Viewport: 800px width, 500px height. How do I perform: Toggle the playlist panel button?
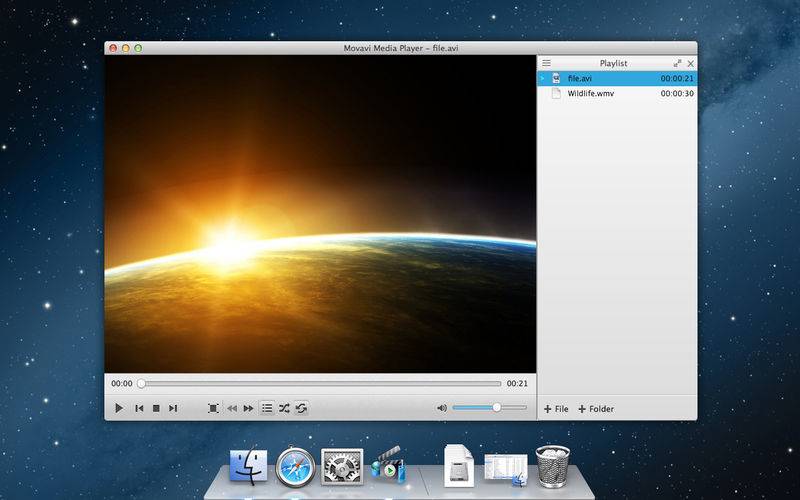point(267,408)
